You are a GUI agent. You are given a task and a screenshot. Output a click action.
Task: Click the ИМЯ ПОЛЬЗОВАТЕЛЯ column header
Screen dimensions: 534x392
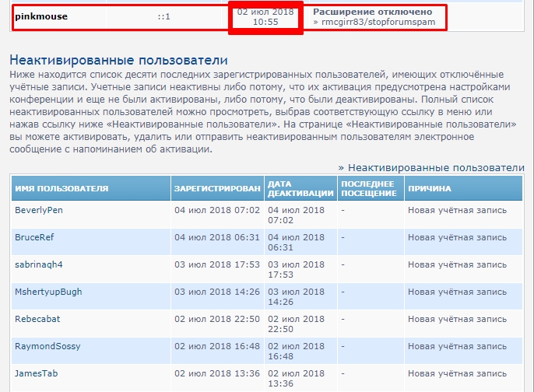61,189
